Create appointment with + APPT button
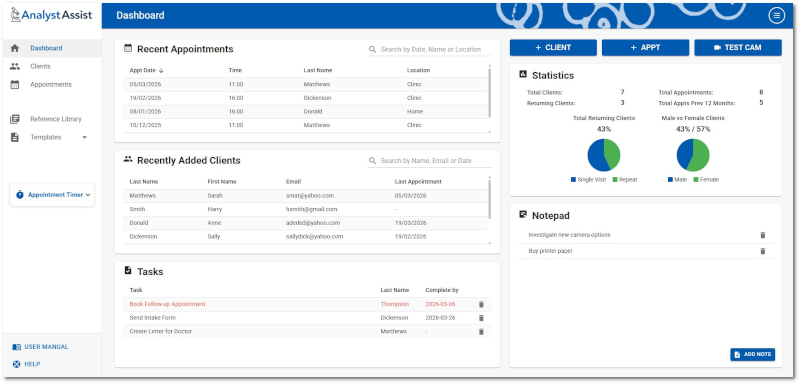 point(645,47)
